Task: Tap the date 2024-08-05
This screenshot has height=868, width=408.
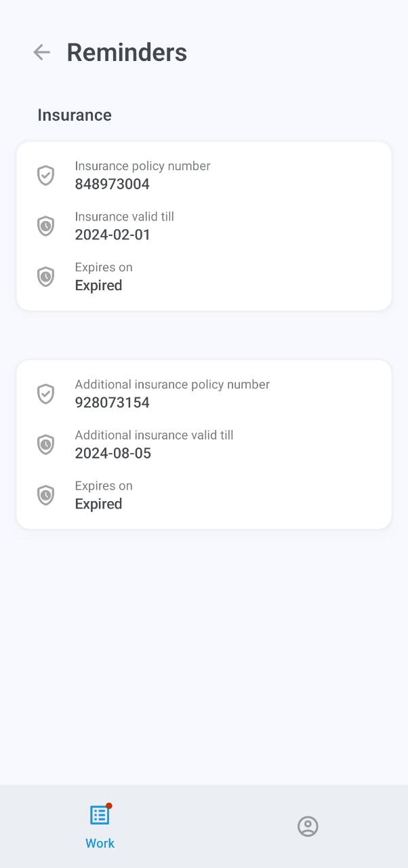Action: click(113, 454)
